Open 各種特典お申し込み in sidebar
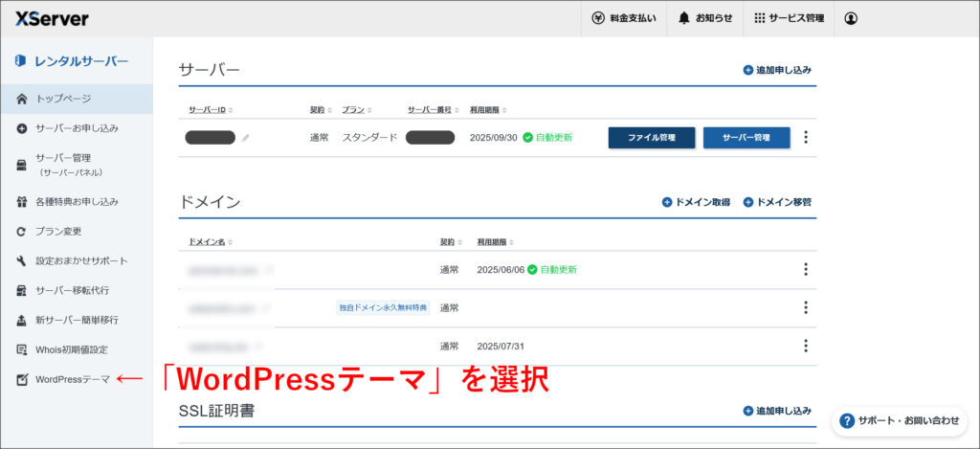980x449 pixels. click(x=77, y=202)
